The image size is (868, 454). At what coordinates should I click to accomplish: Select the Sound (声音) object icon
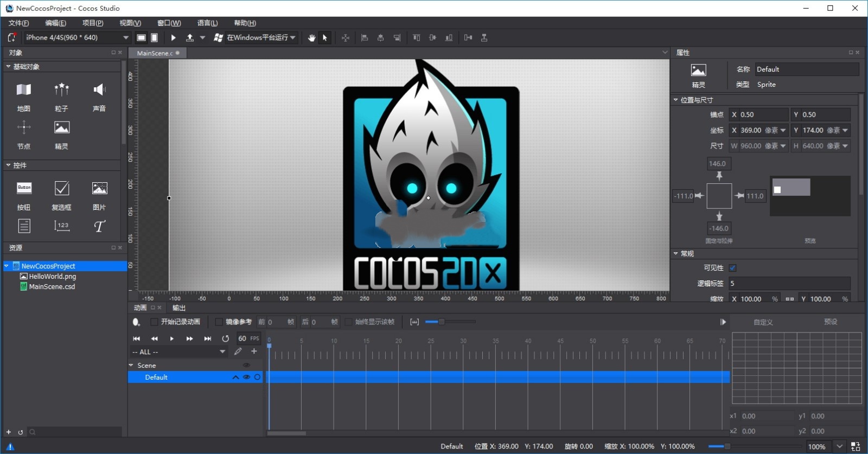point(99,89)
